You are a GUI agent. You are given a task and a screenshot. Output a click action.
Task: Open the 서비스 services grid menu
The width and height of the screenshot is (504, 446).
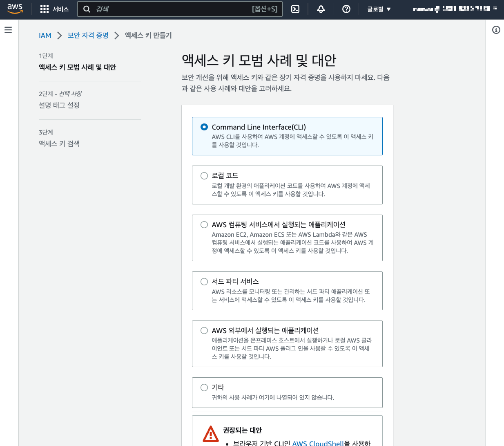[x=45, y=9]
